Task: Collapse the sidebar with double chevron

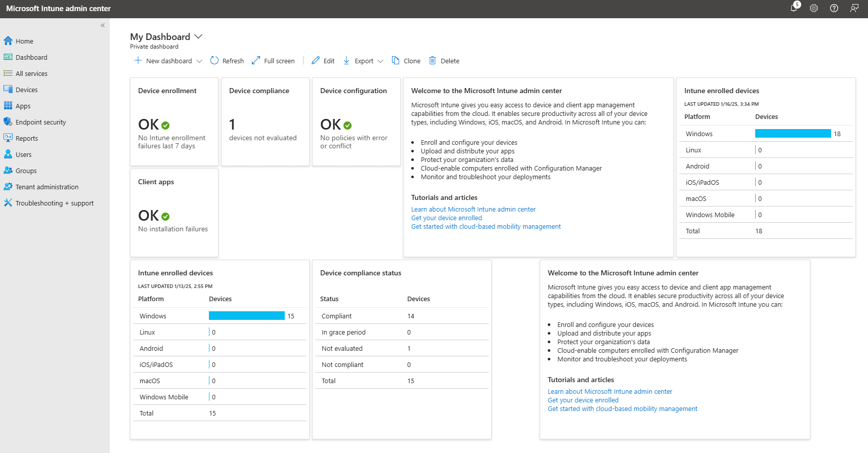Action: 103,25
